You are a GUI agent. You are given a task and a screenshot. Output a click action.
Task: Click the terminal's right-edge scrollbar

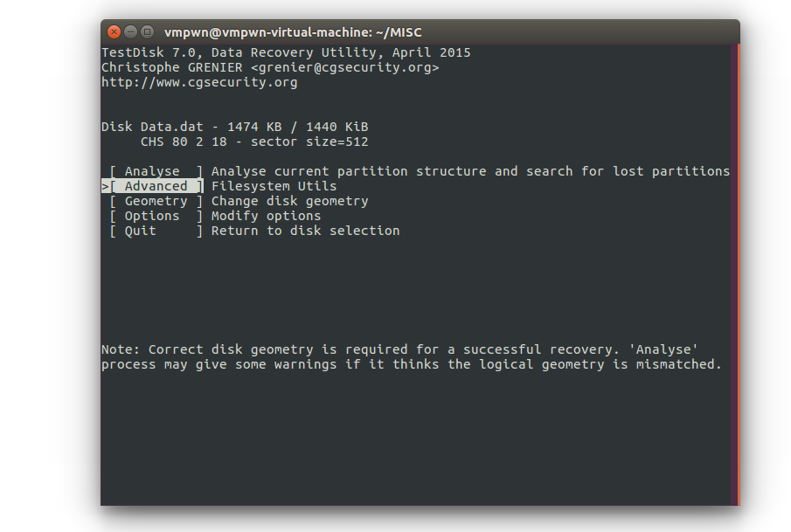[x=736, y=275]
